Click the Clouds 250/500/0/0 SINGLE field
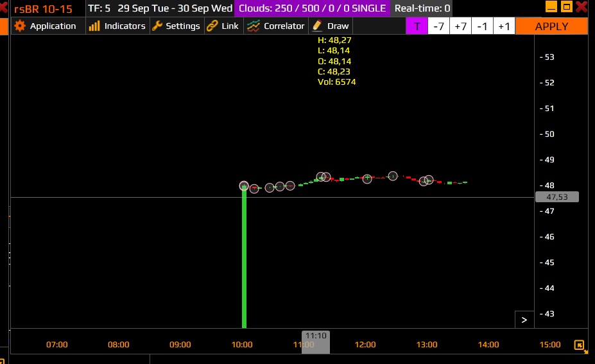This screenshot has height=364, width=595. (x=312, y=8)
